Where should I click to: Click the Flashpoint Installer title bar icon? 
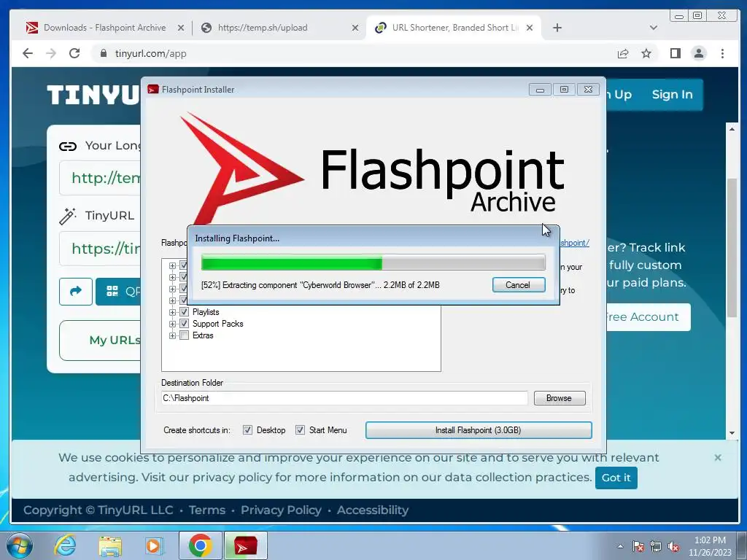coord(153,90)
